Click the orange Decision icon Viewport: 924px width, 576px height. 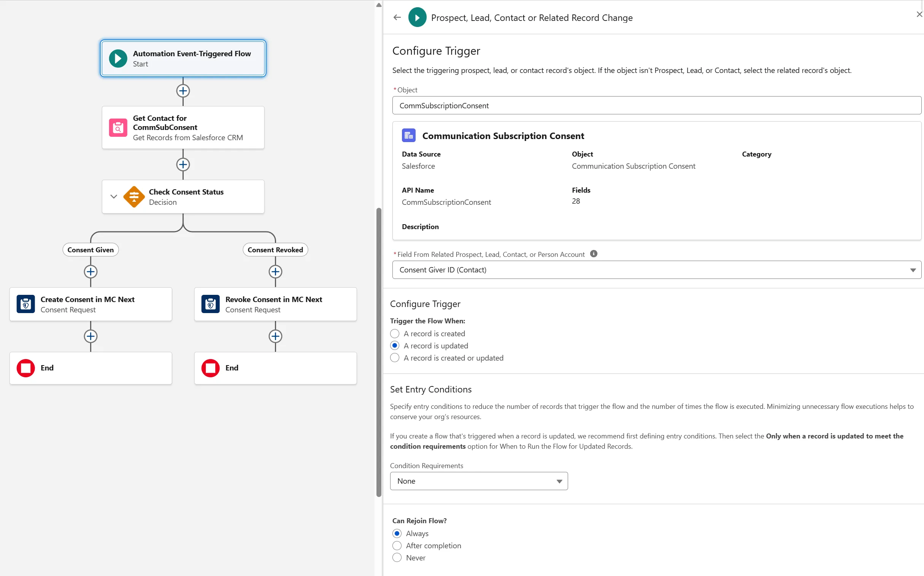[134, 196]
